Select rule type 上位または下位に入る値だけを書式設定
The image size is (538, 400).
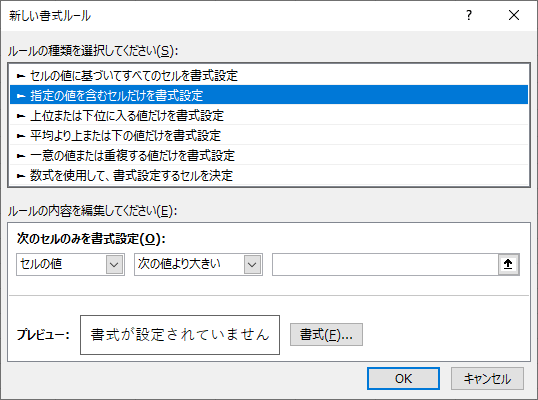269,115
